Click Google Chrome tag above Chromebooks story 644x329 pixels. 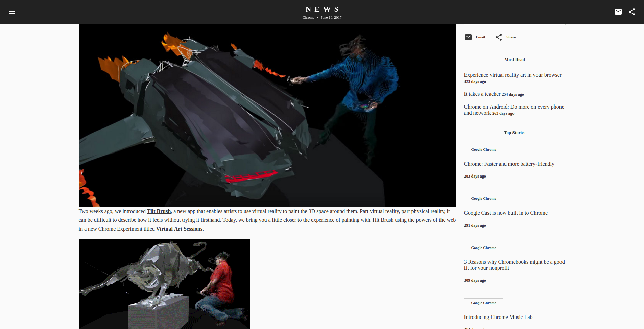(x=484, y=248)
